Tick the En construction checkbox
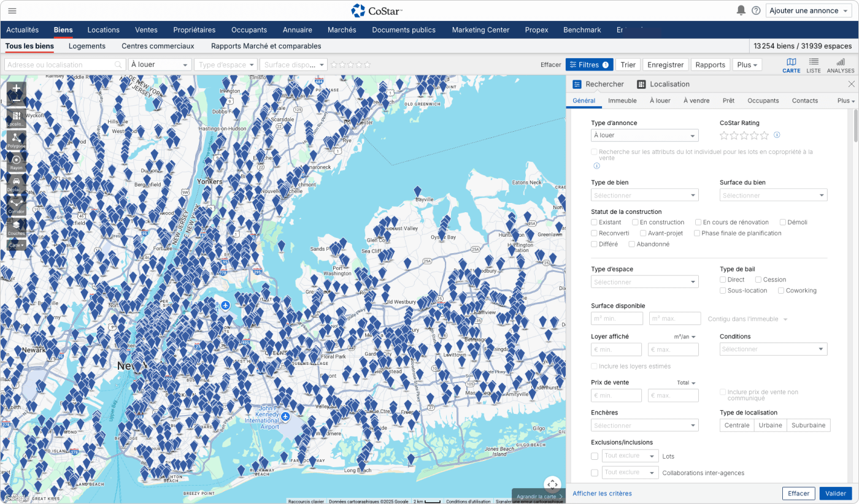Screen dimensions: 859x504 [x=635, y=223]
